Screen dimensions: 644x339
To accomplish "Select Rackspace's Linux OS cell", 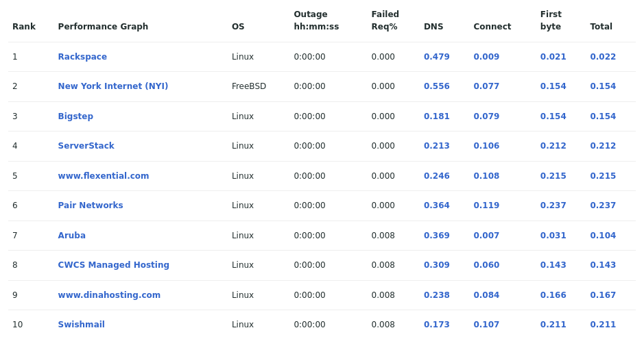I will click(x=242, y=57).
